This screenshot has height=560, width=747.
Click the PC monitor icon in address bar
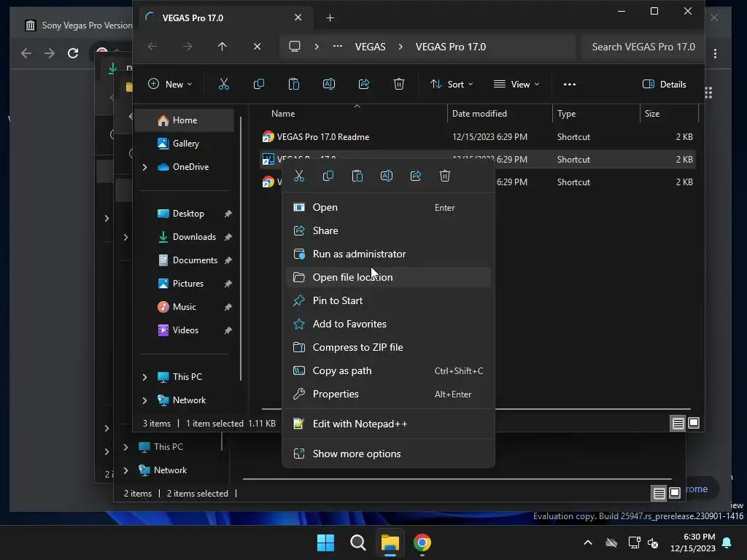[x=295, y=47]
